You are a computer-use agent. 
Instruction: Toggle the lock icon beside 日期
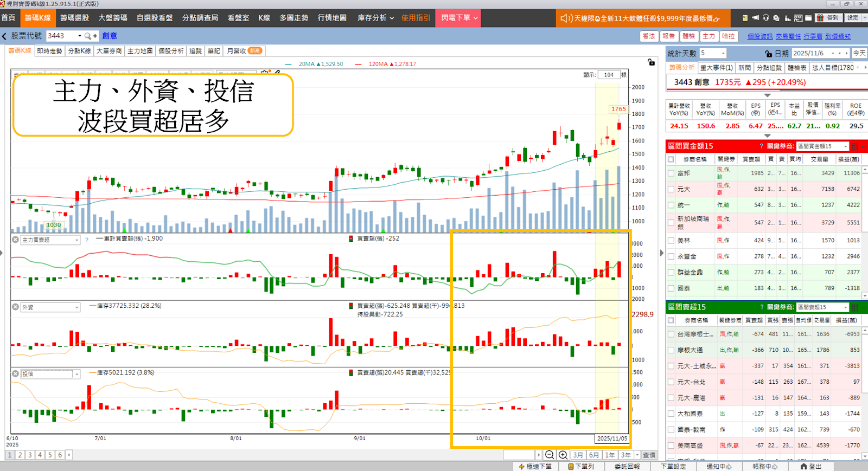(x=768, y=54)
